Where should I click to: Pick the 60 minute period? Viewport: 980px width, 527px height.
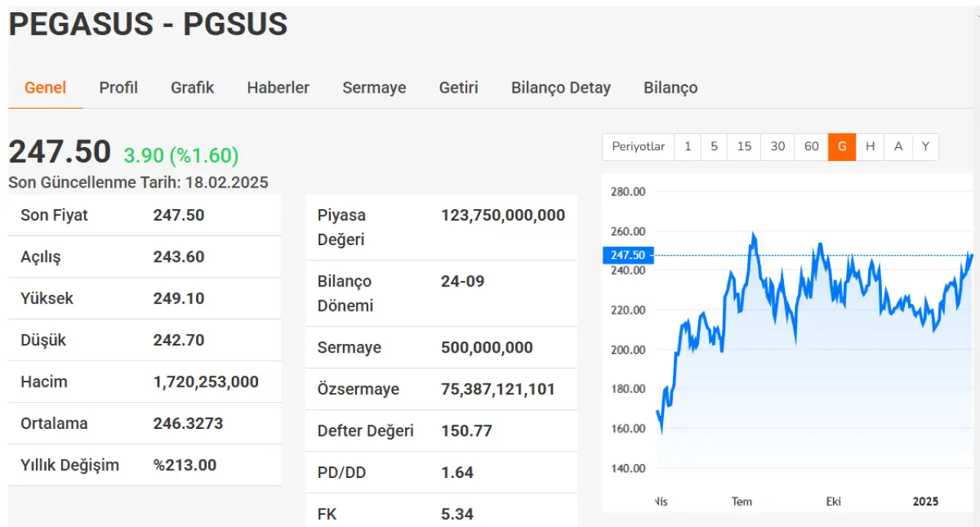point(812,146)
